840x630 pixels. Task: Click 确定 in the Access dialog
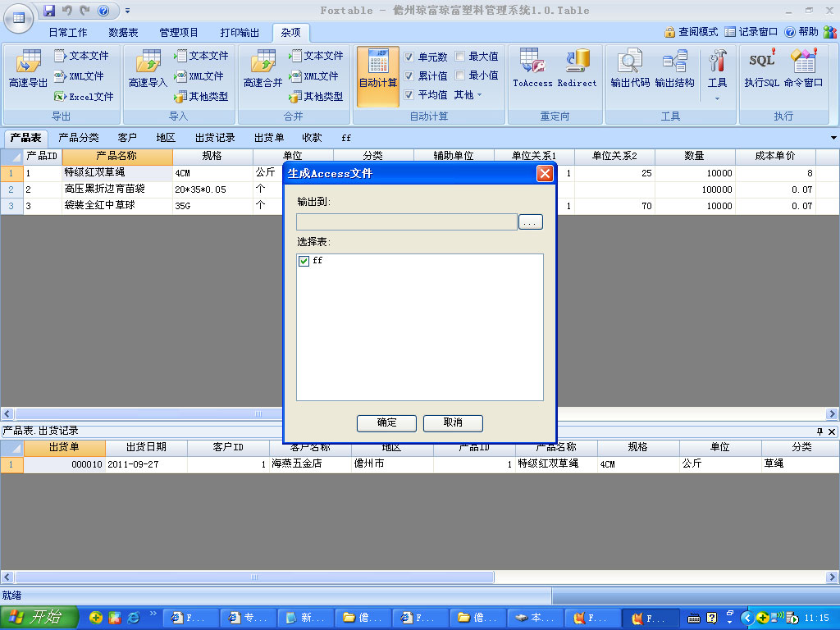[387, 423]
